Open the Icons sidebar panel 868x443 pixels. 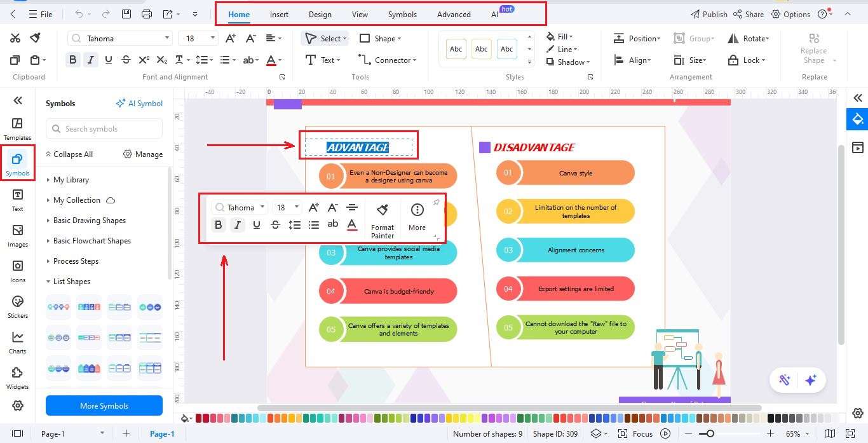coord(17,271)
